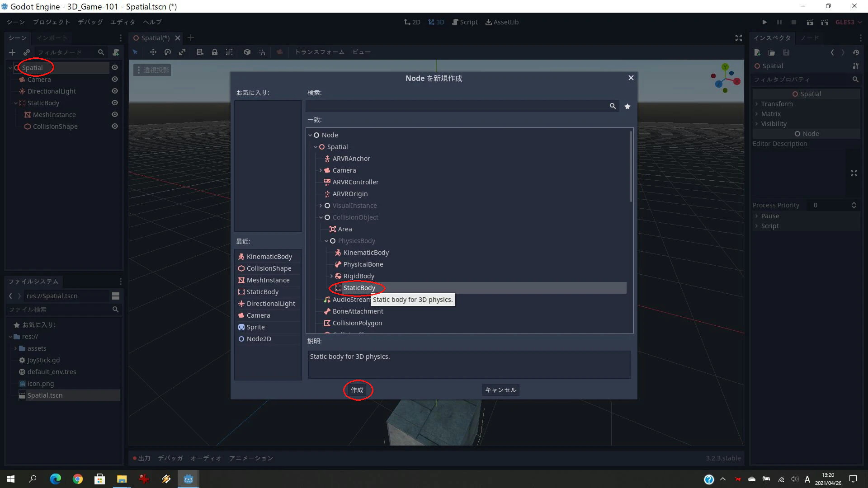Click the play scene clapperboard icon
The width and height of the screenshot is (868, 488).
810,22
